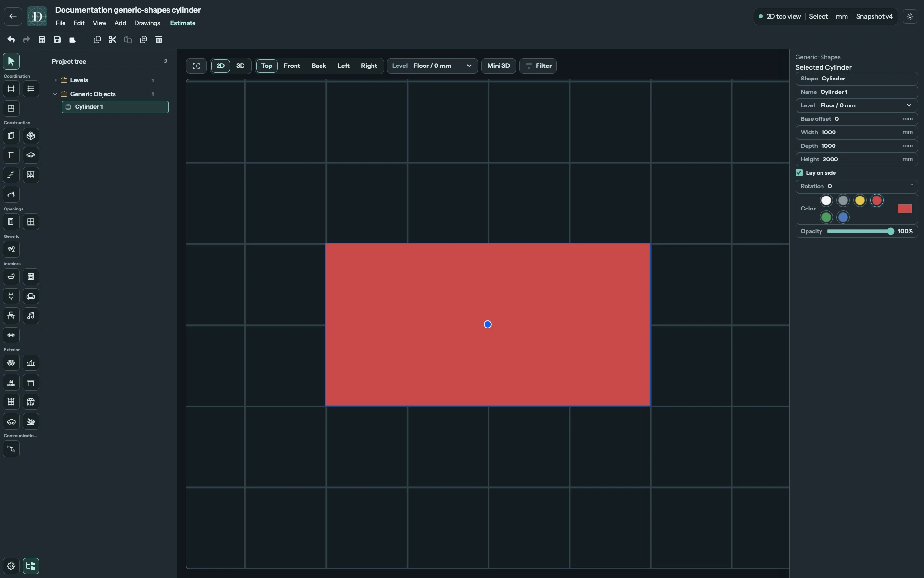Open the Edit menu
The width and height of the screenshot is (924, 578).
pyautogui.click(x=79, y=23)
